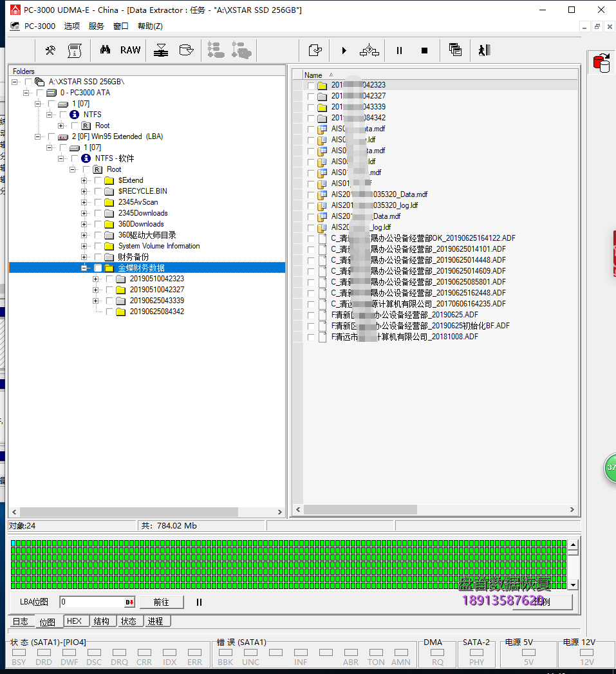The width and height of the screenshot is (616, 674).
Task: Expand the $Extend folder node
Action: (84, 180)
